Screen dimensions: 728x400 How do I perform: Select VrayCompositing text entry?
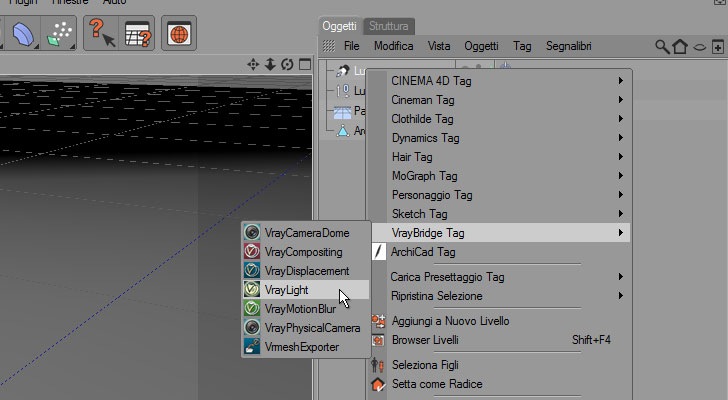tap(304, 252)
